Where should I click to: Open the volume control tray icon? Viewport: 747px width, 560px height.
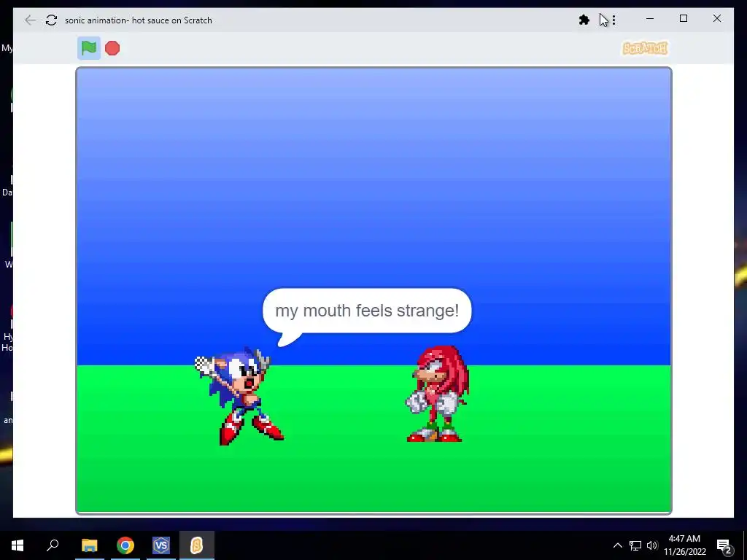tap(652, 545)
